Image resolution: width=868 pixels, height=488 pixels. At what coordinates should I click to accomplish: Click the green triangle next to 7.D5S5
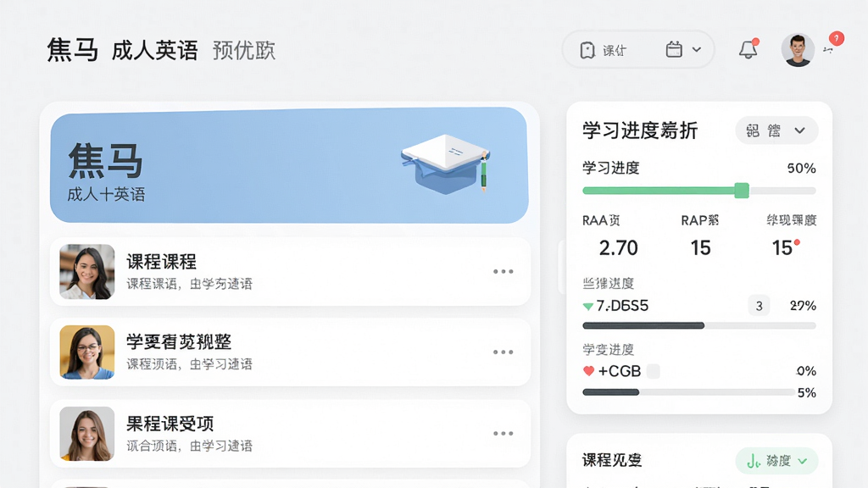[588, 306]
